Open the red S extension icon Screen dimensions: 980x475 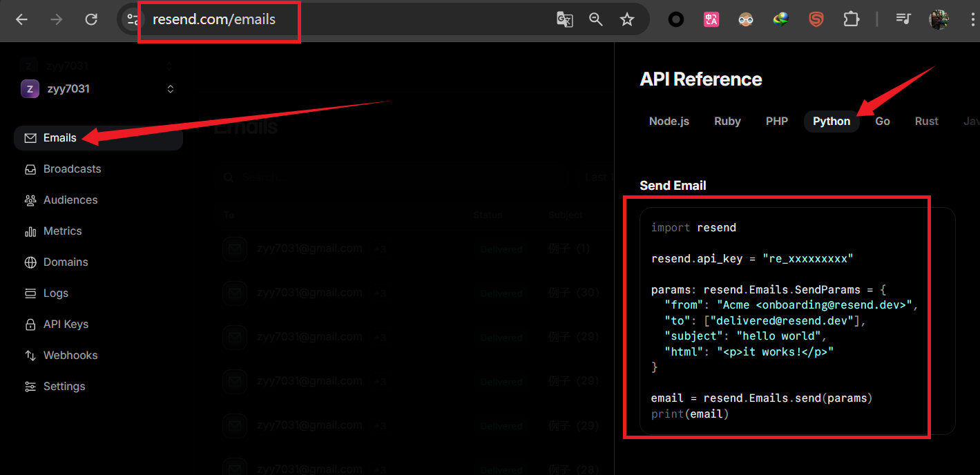816,19
